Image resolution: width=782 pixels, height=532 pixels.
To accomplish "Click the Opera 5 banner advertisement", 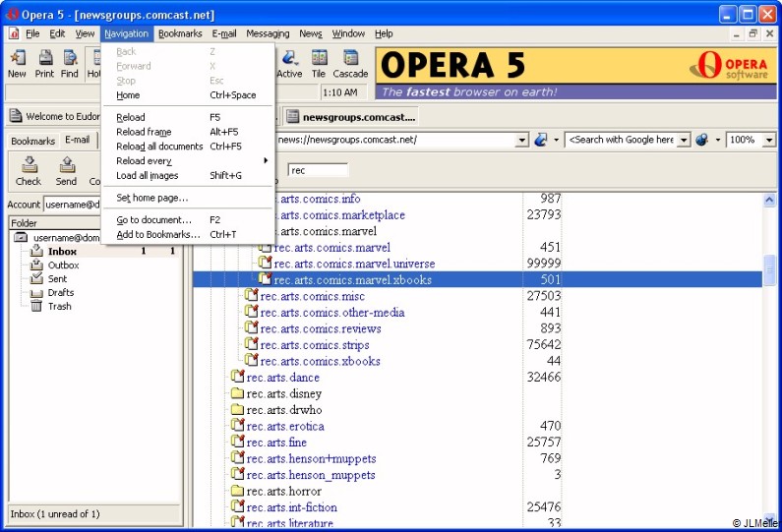I will tap(576, 73).
